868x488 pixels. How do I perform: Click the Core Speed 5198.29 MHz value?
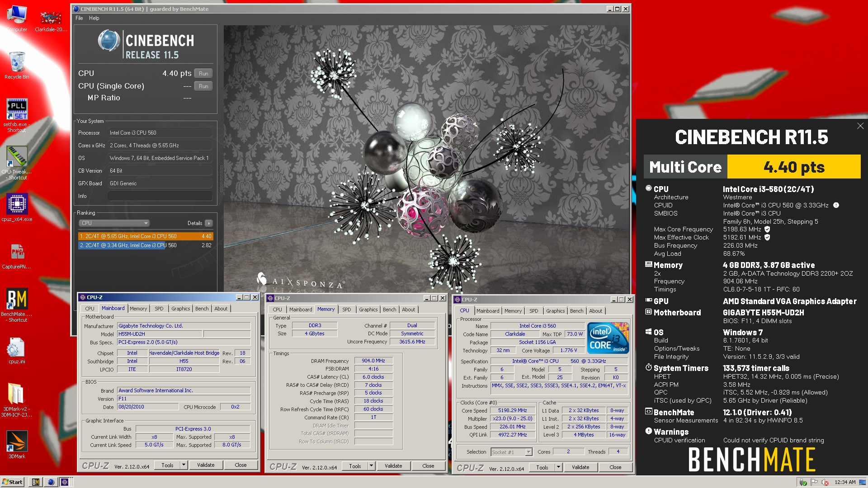[x=513, y=410]
